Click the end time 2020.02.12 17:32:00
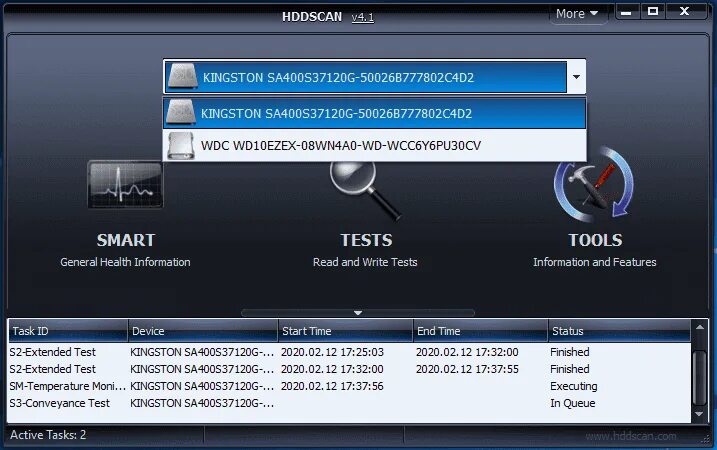Screen dimensions: 717x450 point(467,352)
